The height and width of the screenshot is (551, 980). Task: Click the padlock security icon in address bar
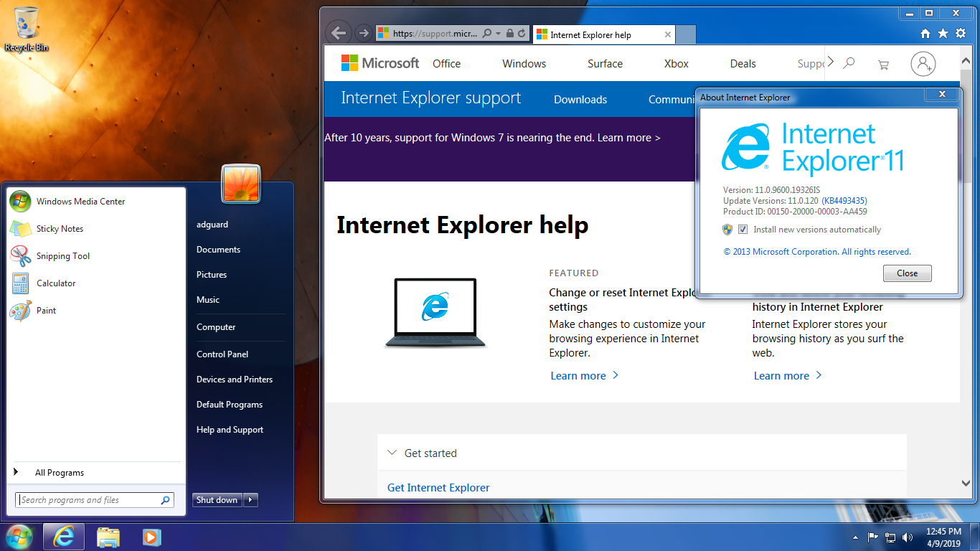point(509,33)
